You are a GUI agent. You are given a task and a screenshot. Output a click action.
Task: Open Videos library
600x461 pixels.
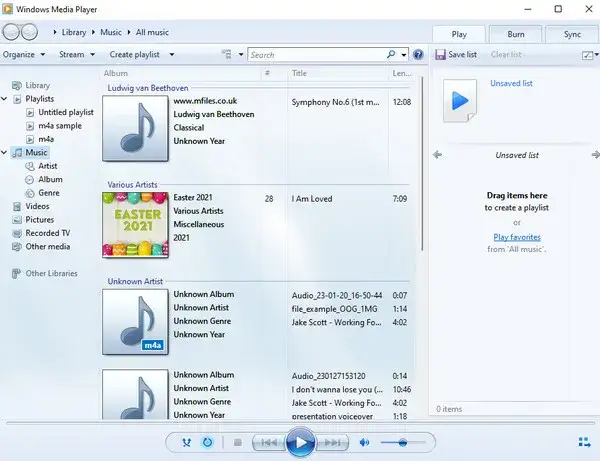click(37, 206)
